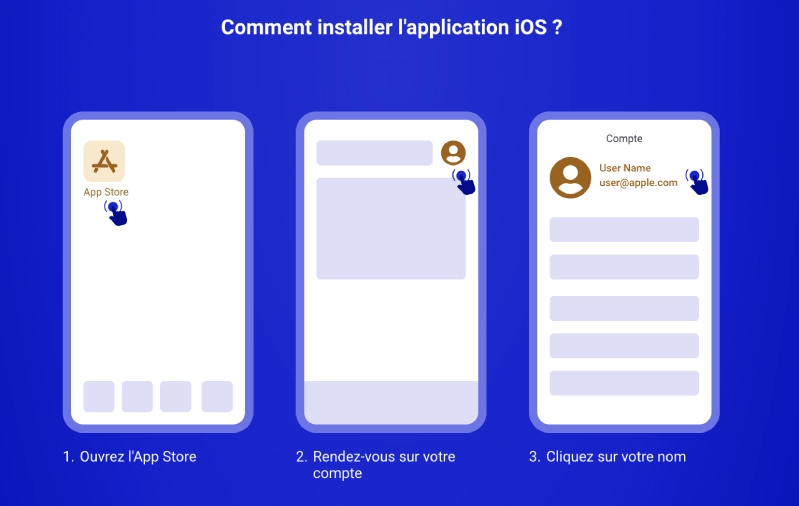The image size is (799, 506).
Task: Click the 'App Store' label under the icon
Action: (x=106, y=192)
